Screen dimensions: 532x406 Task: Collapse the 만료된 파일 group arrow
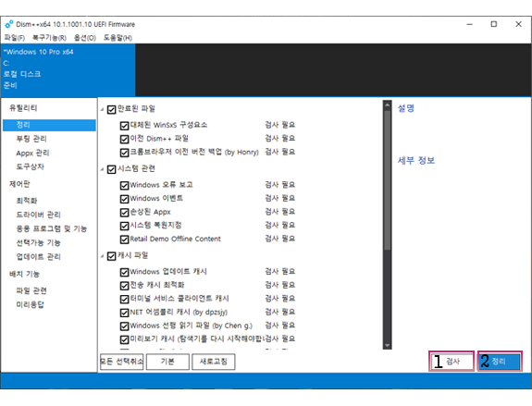[102, 109]
